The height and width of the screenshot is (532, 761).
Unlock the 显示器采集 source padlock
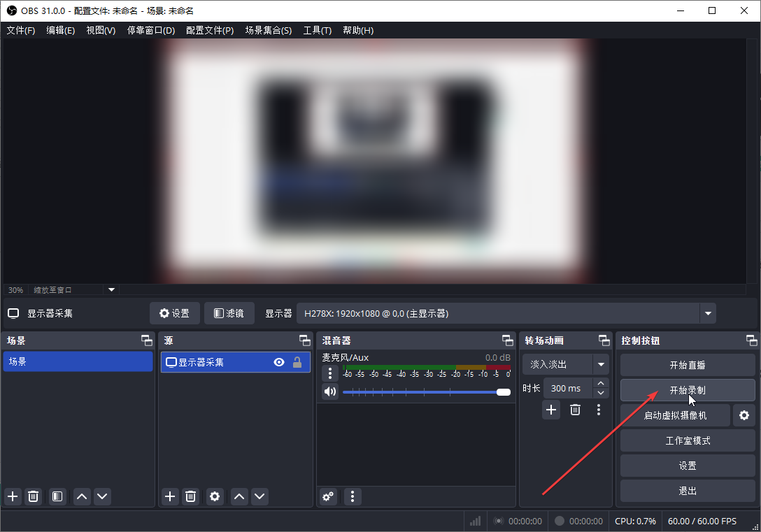click(x=297, y=362)
